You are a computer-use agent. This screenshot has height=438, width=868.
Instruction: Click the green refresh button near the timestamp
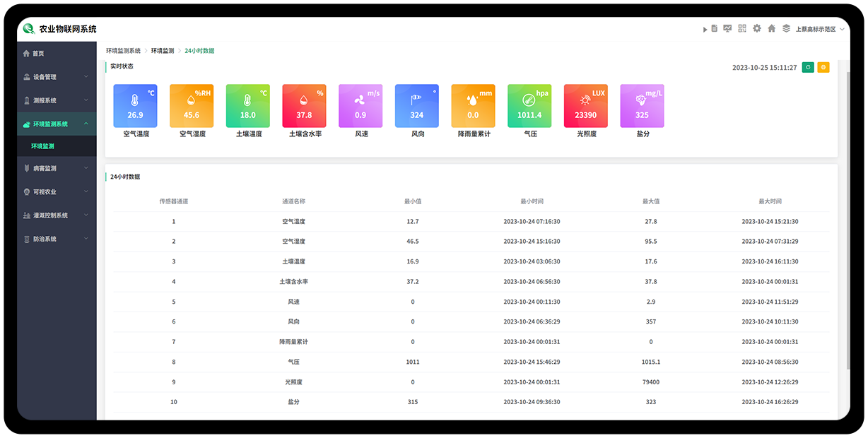pyautogui.click(x=808, y=66)
